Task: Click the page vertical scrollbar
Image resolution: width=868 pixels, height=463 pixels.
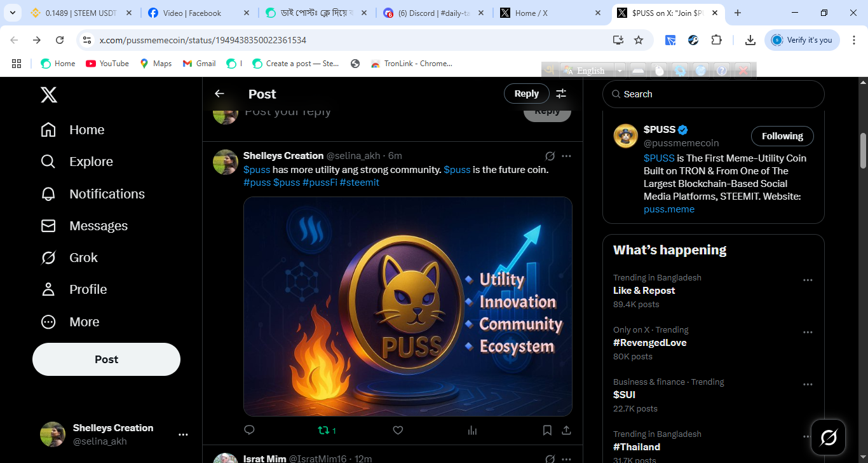Action: tap(863, 150)
